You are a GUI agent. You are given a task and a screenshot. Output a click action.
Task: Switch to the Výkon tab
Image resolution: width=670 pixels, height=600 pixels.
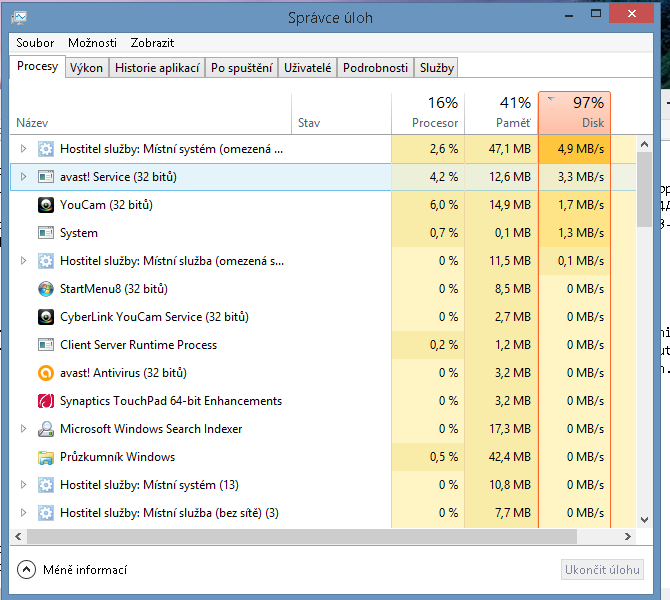(x=87, y=68)
